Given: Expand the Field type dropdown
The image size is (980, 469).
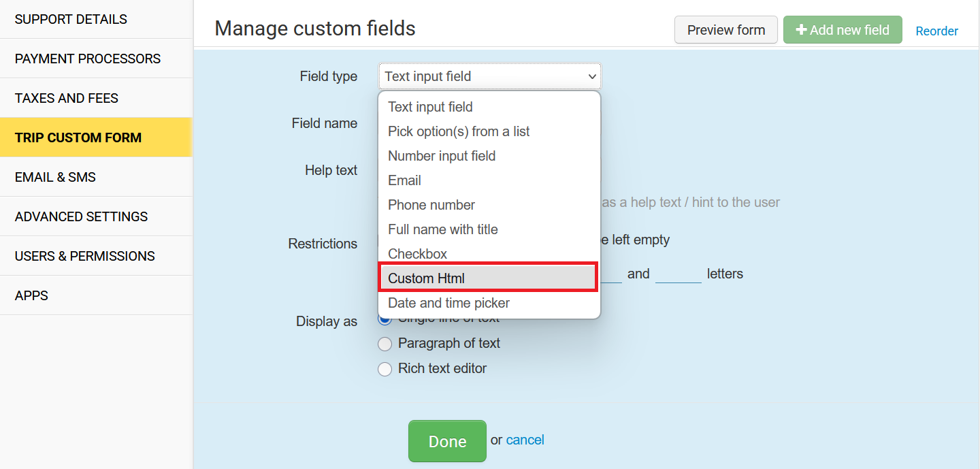Looking at the screenshot, I should pyautogui.click(x=489, y=76).
